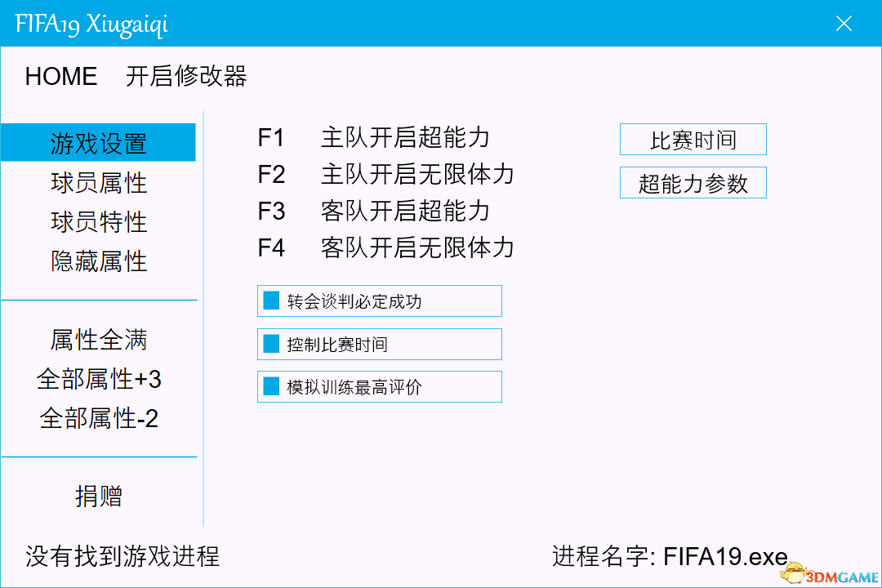882x588 pixels.
Task: Enable 模拟训练最高评价 option
Action: (379, 386)
